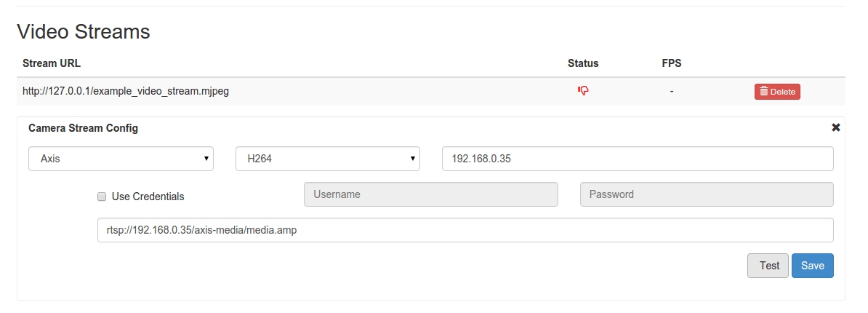Click the Status column header
The width and height of the screenshot is (868, 313).
coord(583,63)
